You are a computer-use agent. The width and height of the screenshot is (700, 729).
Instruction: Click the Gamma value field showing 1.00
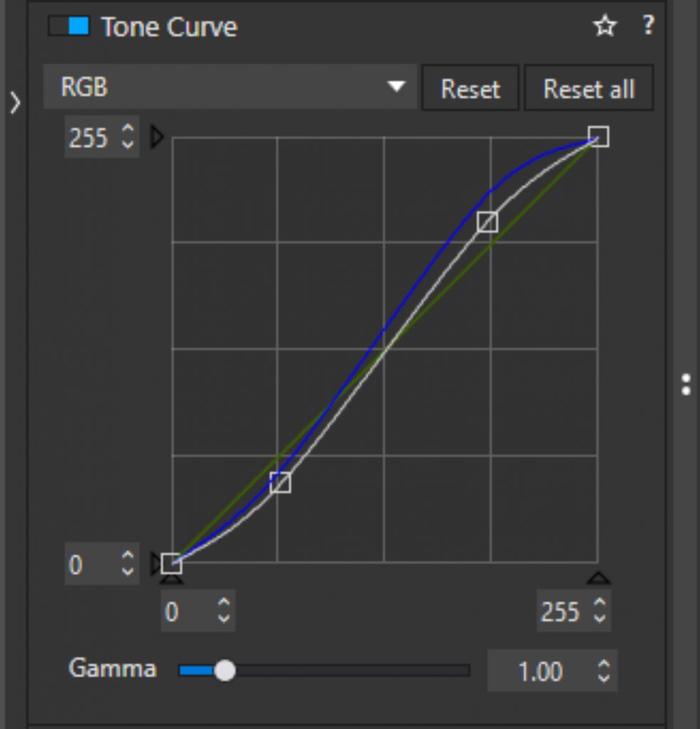pos(541,671)
